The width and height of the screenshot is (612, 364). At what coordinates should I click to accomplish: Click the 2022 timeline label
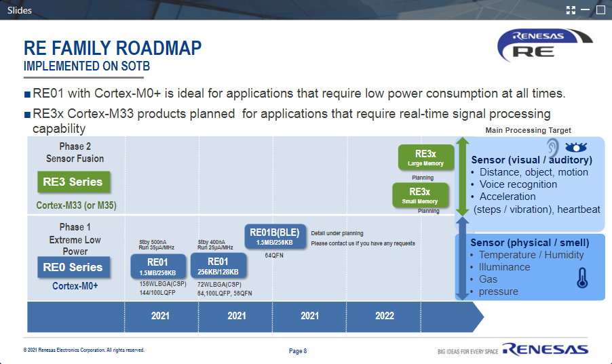(x=385, y=316)
